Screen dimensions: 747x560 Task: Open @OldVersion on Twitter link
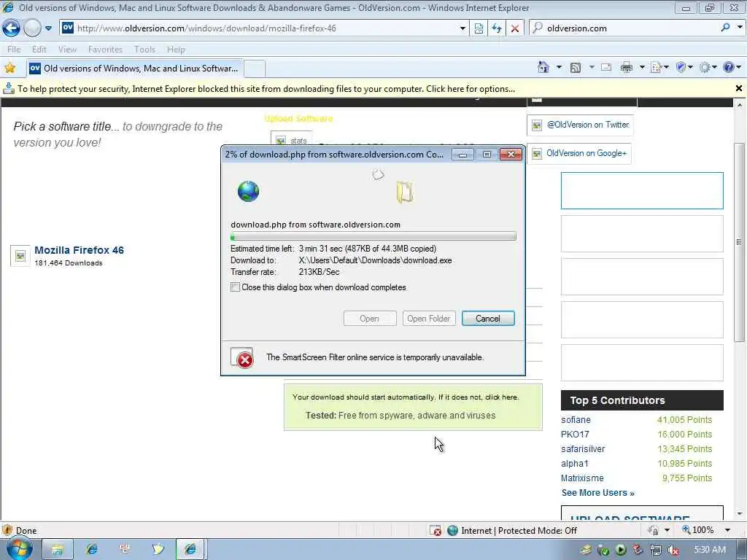(588, 125)
